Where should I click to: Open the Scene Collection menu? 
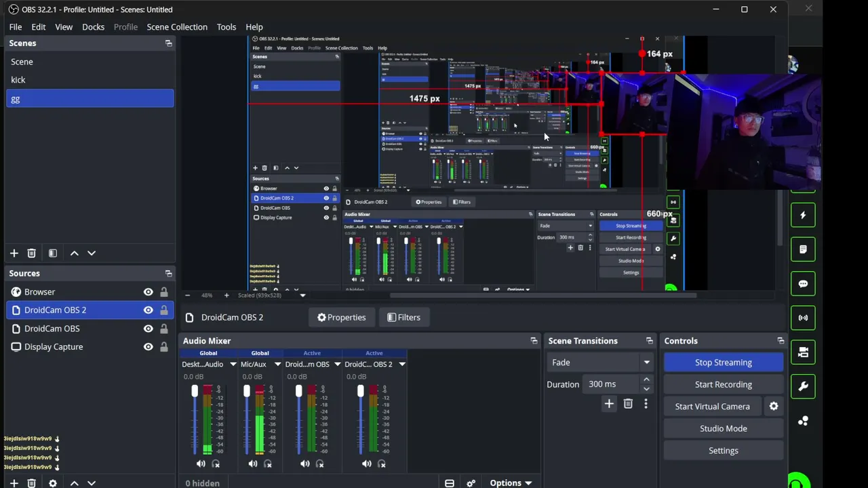[x=177, y=27]
